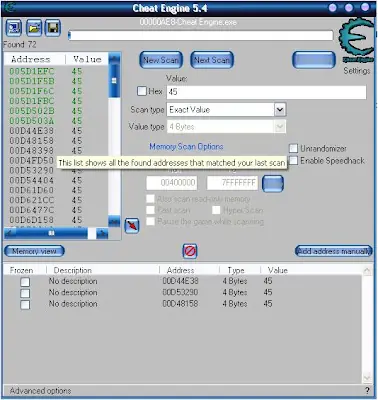Image resolution: width=378 pixels, height=400 pixels.
Task: Click the start address field 00400000
Action: [172, 183]
